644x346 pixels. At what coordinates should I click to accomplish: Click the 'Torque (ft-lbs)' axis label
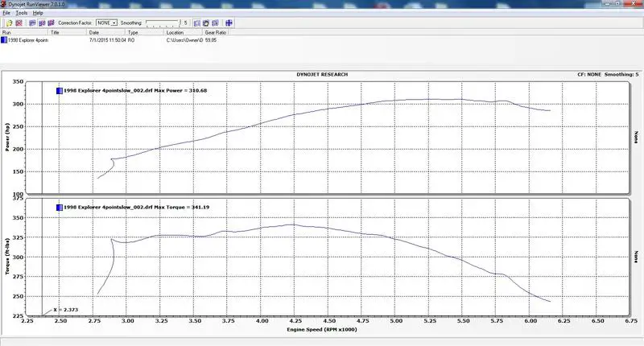tap(7, 257)
